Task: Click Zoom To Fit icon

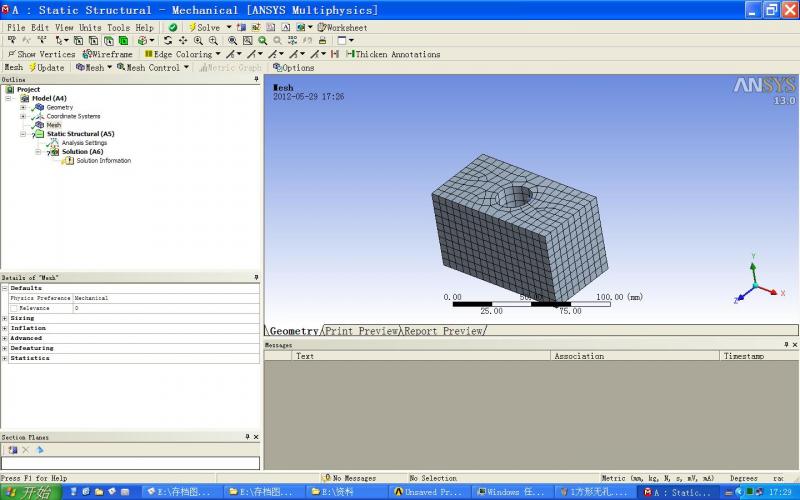Action: tap(232, 40)
